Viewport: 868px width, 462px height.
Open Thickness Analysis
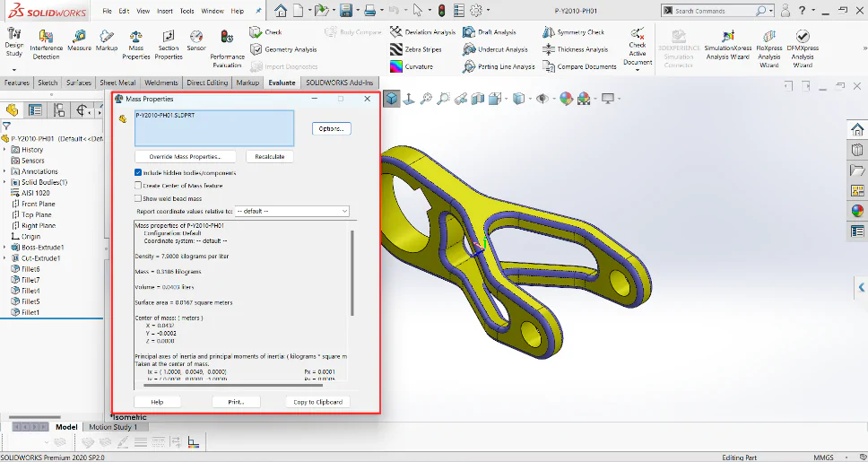[x=575, y=49]
